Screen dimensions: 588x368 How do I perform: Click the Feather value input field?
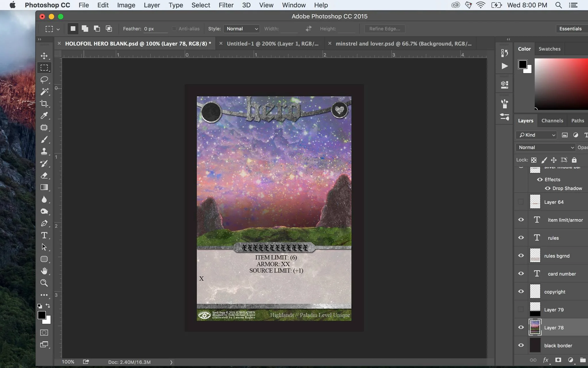[x=155, y=29]
